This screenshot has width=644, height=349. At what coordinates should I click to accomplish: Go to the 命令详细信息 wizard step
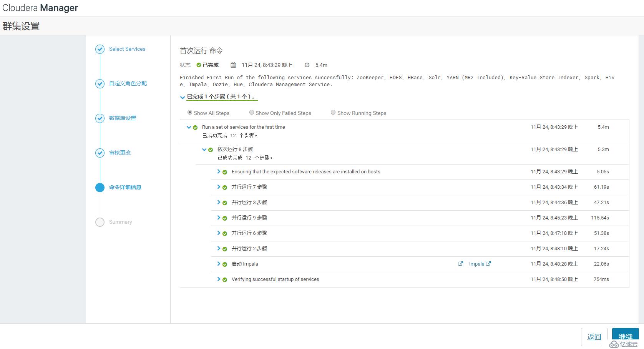125,187
